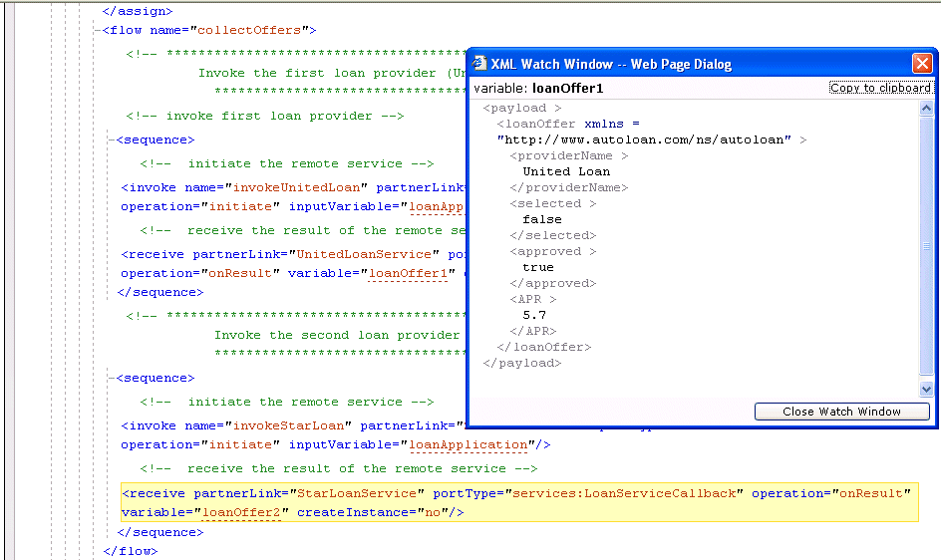Click the UnitedLoanService partnerLink value
The width and height of the screenshot is (941, 560).
[364, 254]
